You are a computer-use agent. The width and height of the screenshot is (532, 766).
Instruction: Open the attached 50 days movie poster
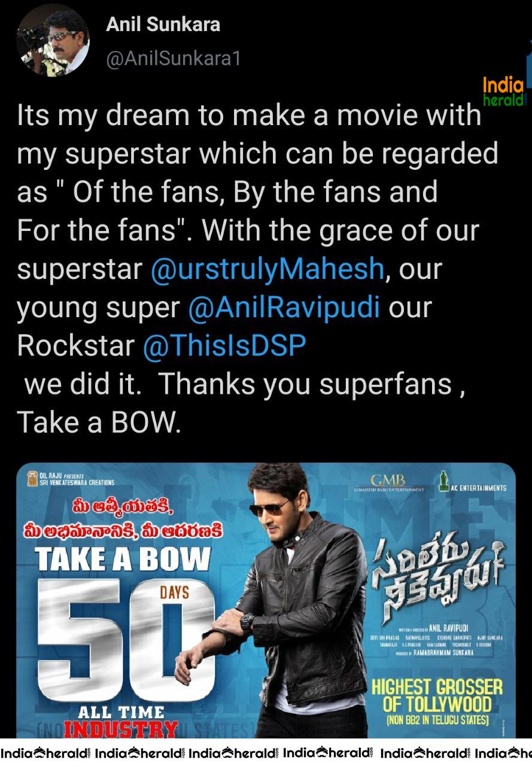coord(266,600)
